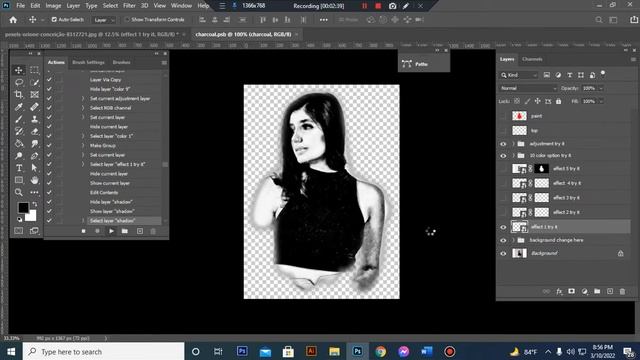Click the Edit Toolbar three-dots icon
This screenshot has width=640, height=360.
click(34, 192)
